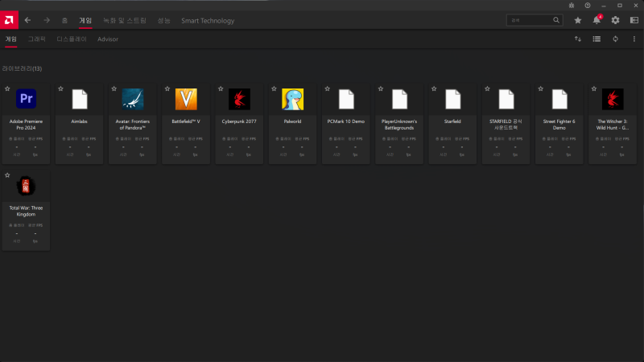The image size is (644, 362).
Task: Toggle favorite star on PlayerUnknown's Battlegrounds
Action: (x=381, y=88)
